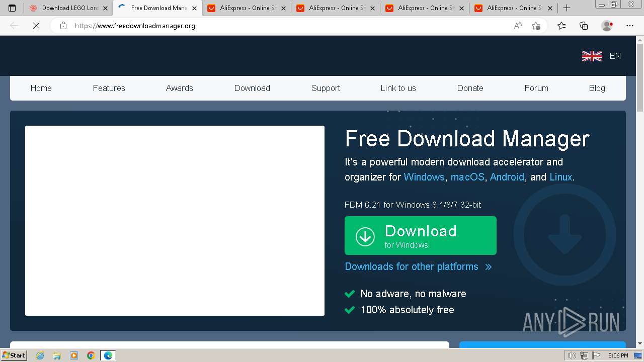Follow the macOS platform link
Screen dimensions: 644x362
point(467,177)
